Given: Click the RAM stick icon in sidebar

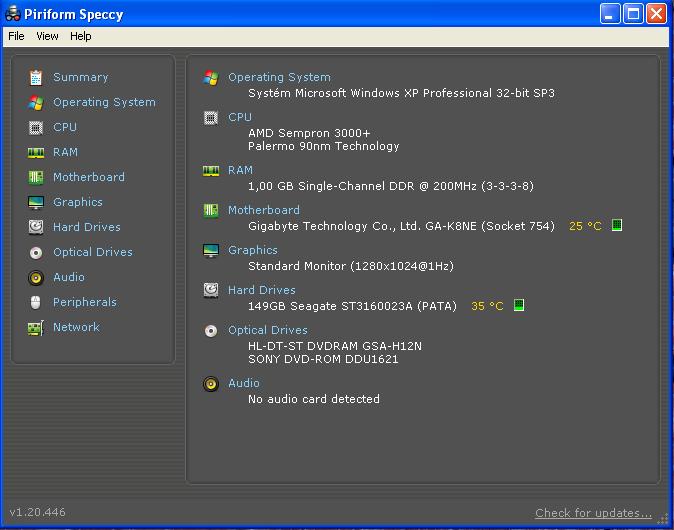Looking at the screenshot, I should point(36,153).
